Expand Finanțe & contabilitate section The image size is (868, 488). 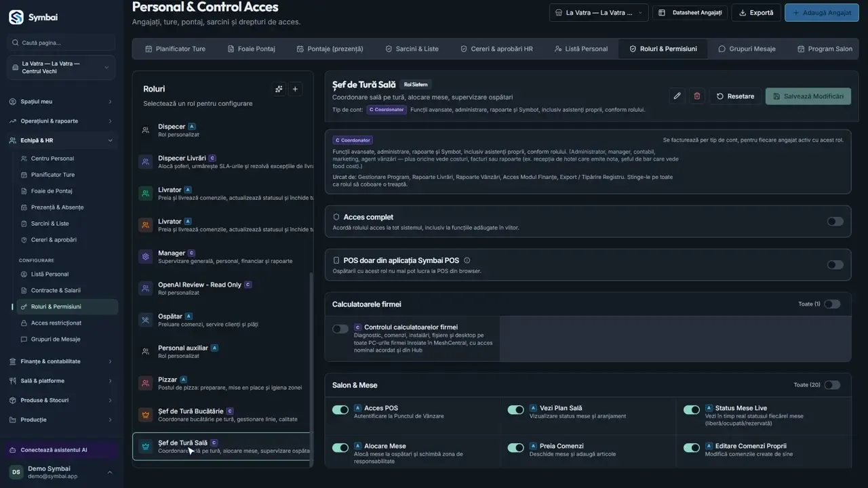coord(62,361)
